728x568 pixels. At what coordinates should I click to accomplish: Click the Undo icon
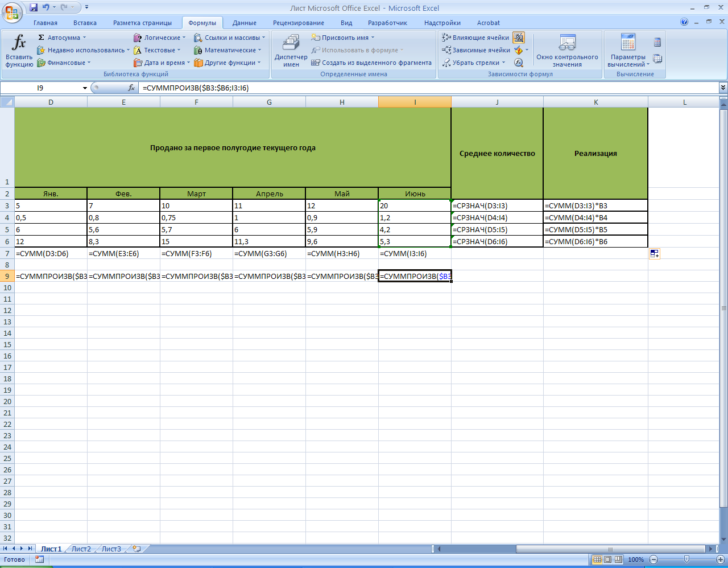click(x=46, y=7)
